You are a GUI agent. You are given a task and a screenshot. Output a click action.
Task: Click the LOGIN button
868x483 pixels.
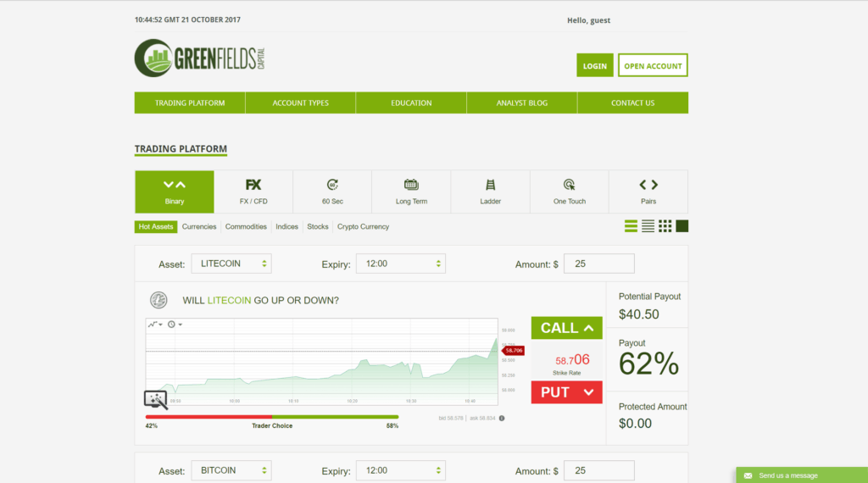coord(594,65)
